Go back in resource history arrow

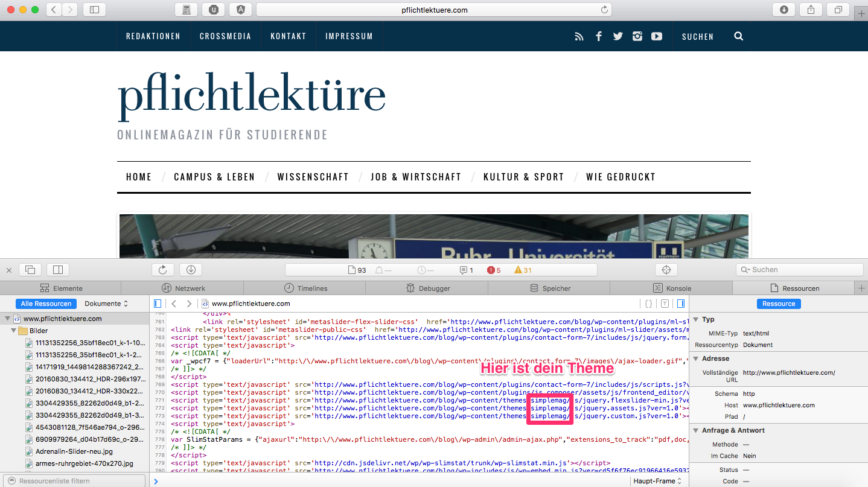(x=174, y=304)
